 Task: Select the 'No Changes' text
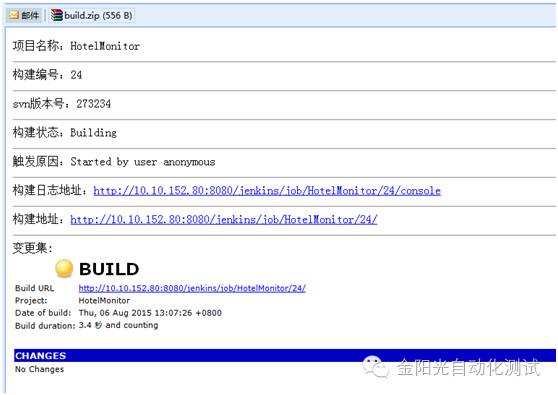[40, 369]
